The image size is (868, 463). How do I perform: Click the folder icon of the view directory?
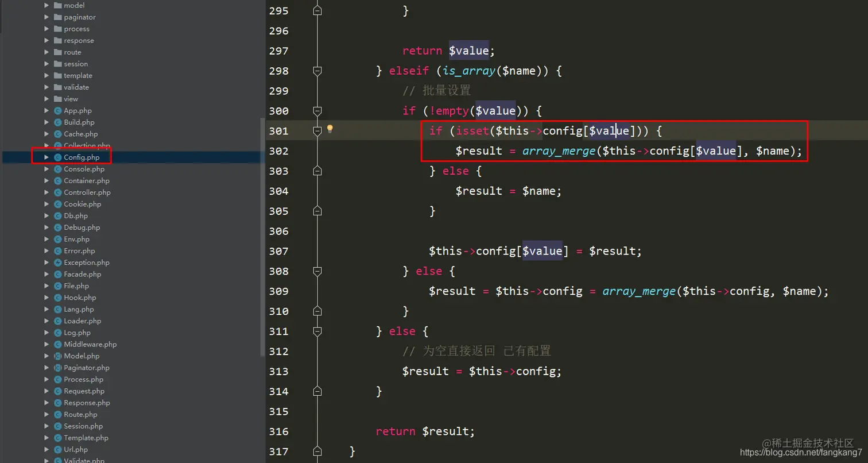[58, 99]
